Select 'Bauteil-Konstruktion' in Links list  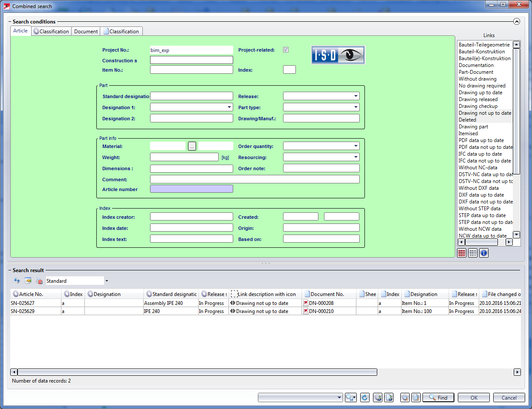(x=482, y=52)
